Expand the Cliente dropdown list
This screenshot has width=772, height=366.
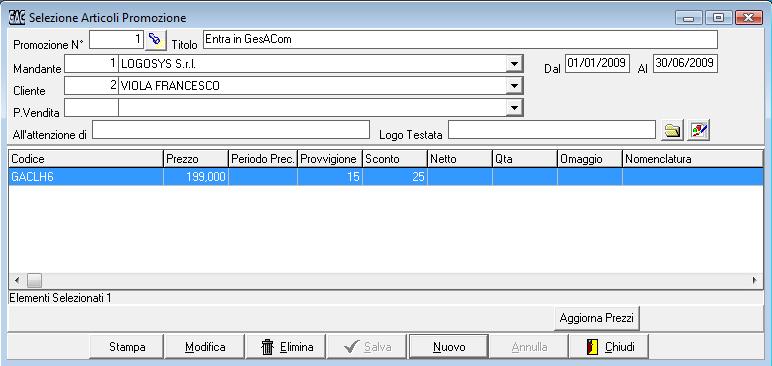[515, 86]
